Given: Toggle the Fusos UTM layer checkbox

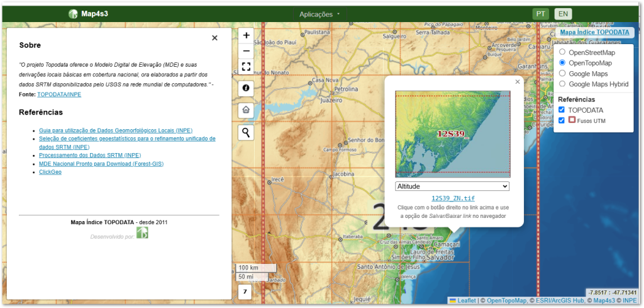Looking at the screenshot, I should point(562,120).
